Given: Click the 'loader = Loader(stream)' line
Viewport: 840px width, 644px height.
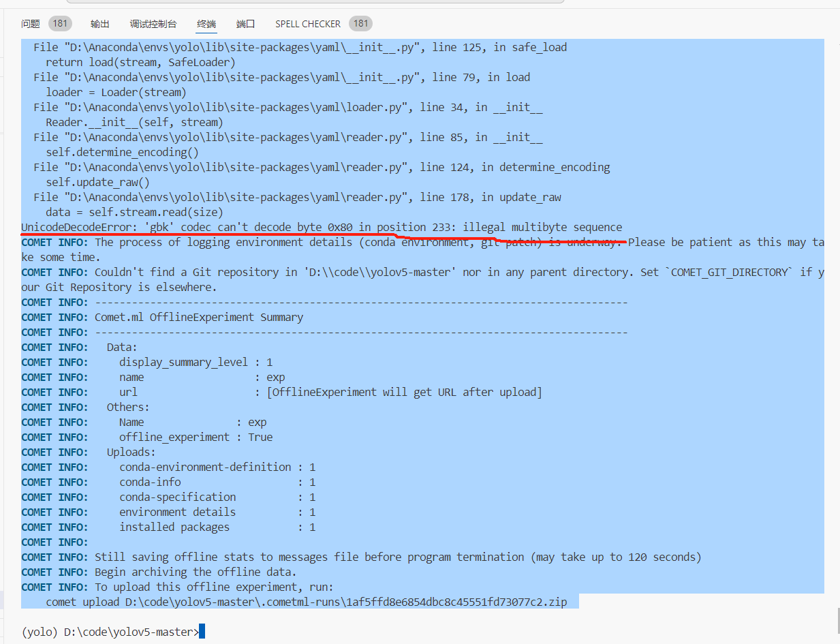Looking at the screenshot, I should tap(116, 92).
